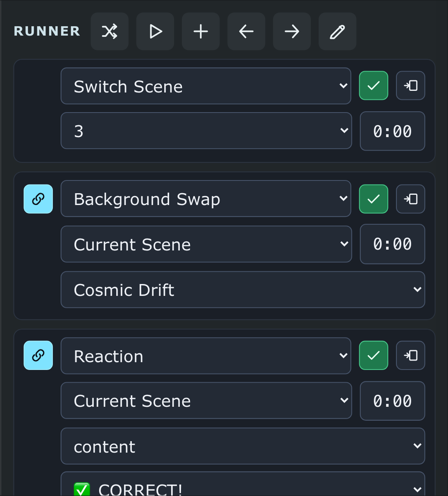Click the shuffle icon in Runner toolbar
This screenshot has height=496, width=448.
click(110, 32)
